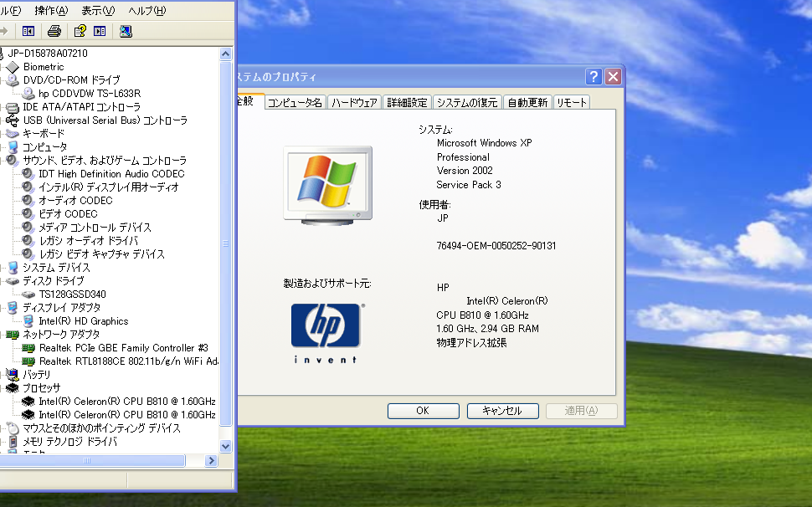Select second Intel Celeron B810 processor entry
The image size is (812, 507).
point(127,415)
